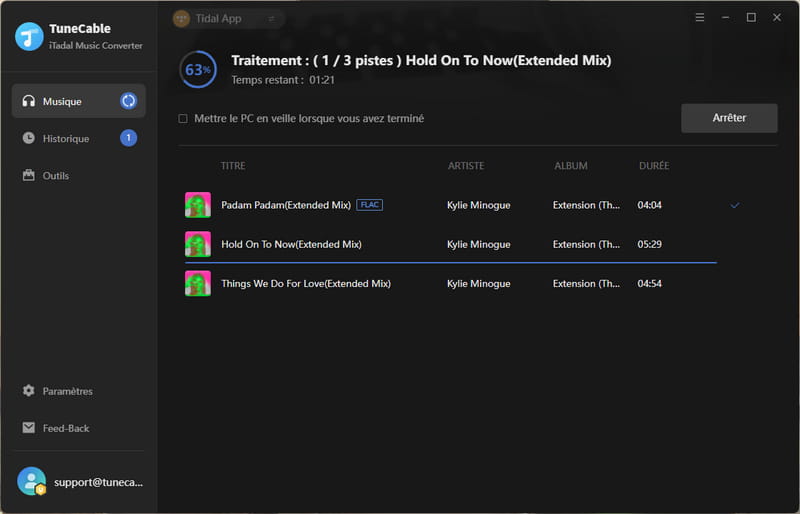Open the Feed-Back page
Image resolution: width=800 pixels, height=514 pixels.
point(79,428)
